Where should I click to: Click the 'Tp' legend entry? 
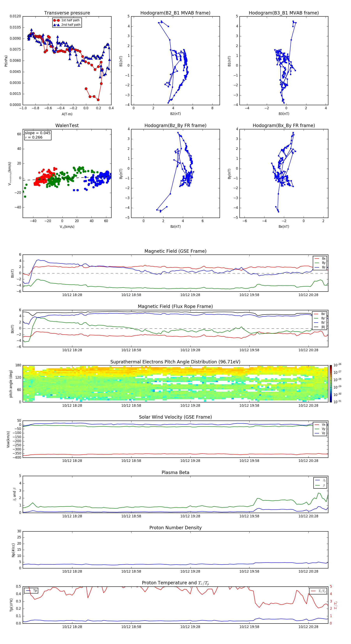[x=31, y=591]
